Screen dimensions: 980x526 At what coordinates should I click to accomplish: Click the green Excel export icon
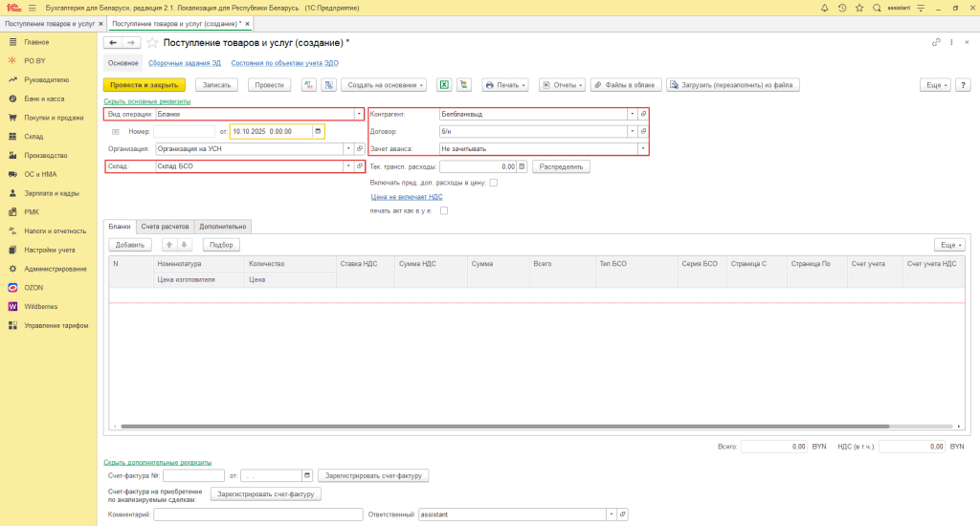coord(444,85)
